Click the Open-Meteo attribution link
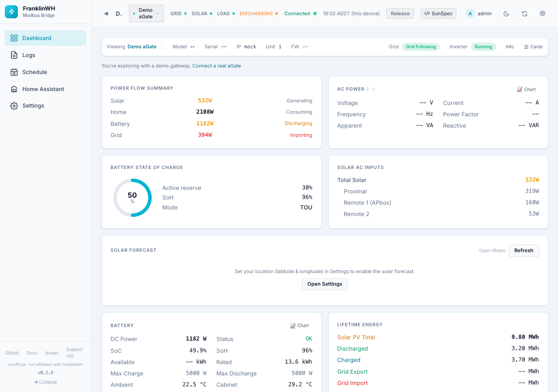558x392 pixels. point(492,250)
